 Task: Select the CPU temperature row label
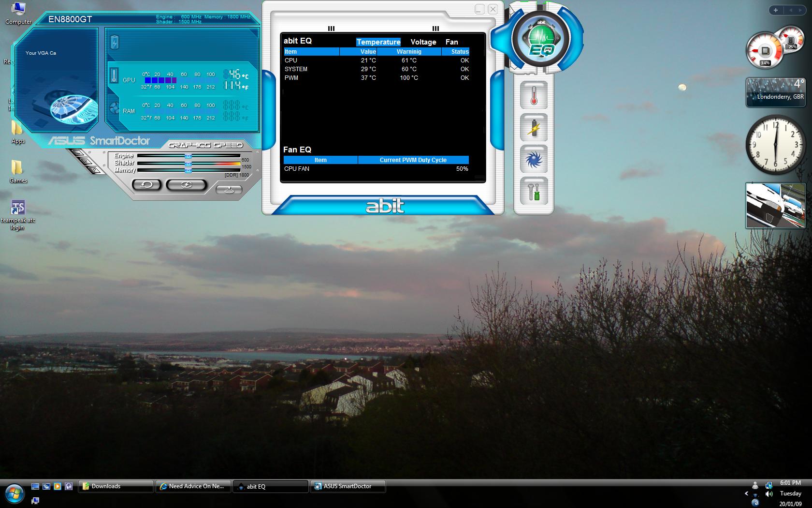[291, 60]
